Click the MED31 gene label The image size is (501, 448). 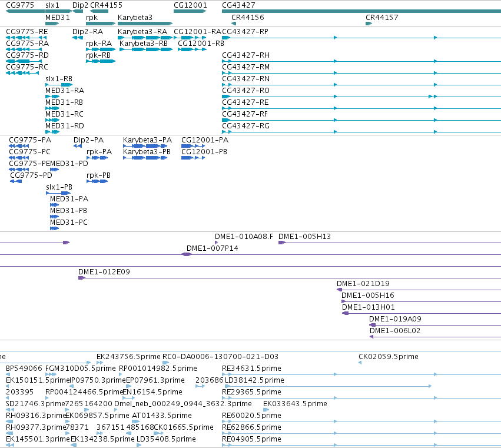tap(58, 18)
